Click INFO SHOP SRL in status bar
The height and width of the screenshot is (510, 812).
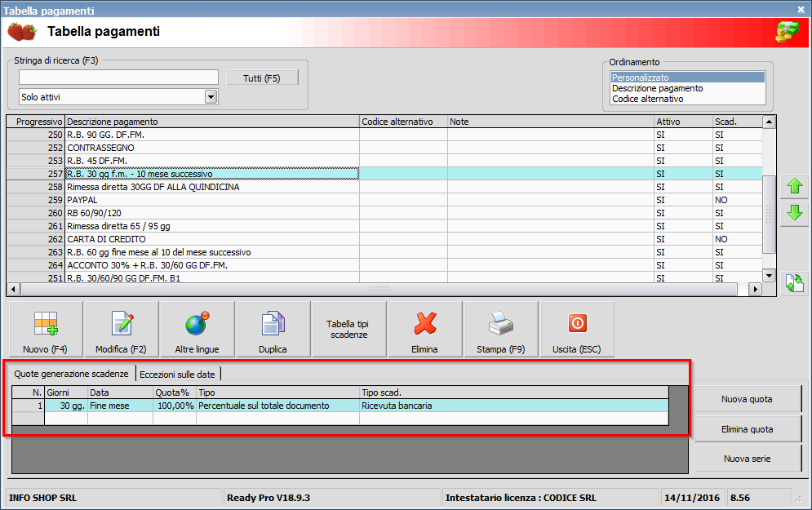(42, 498)
